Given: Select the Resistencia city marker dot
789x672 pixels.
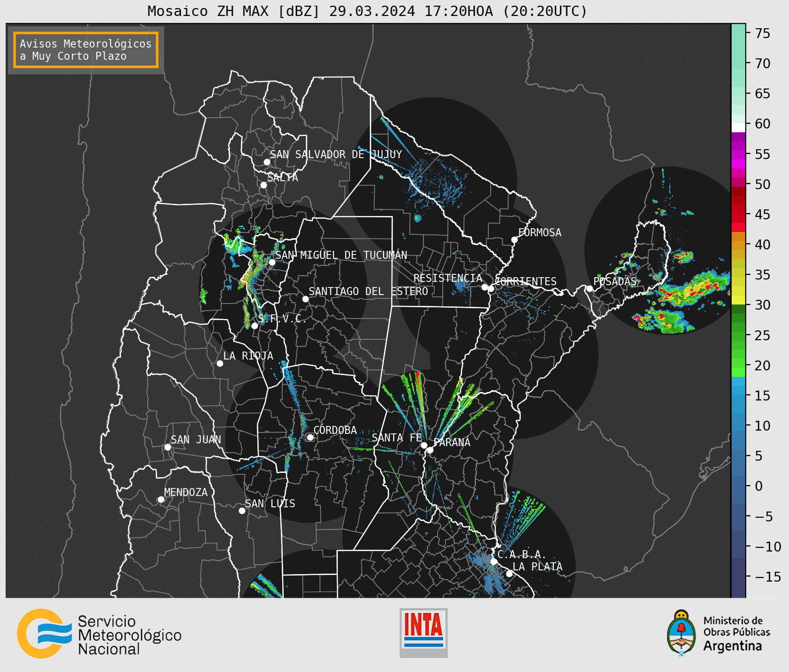Looking at the screenshot, I should click(x=485, y=287).
